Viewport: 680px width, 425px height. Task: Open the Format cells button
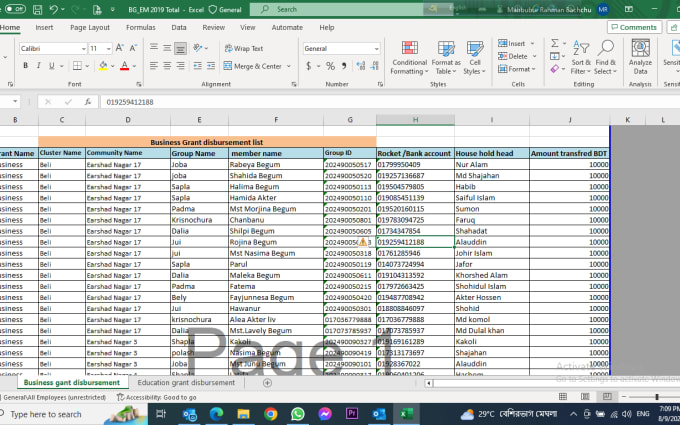click(517, 69)
